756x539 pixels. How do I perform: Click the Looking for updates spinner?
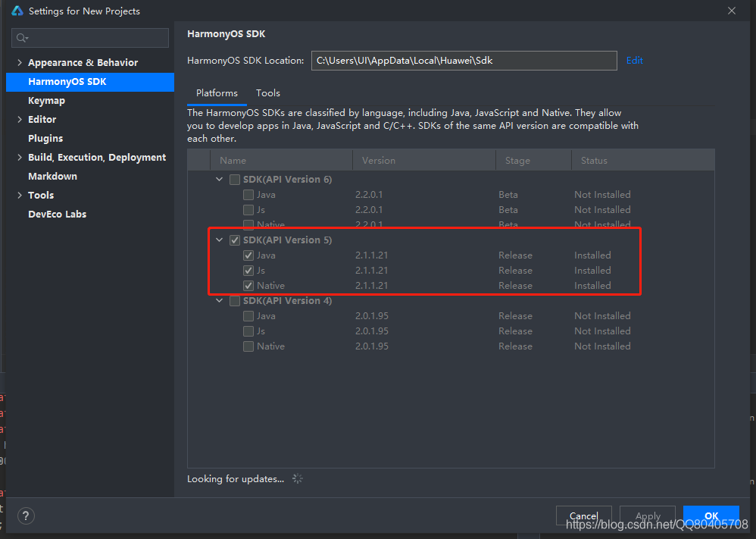tap(298, 478)
